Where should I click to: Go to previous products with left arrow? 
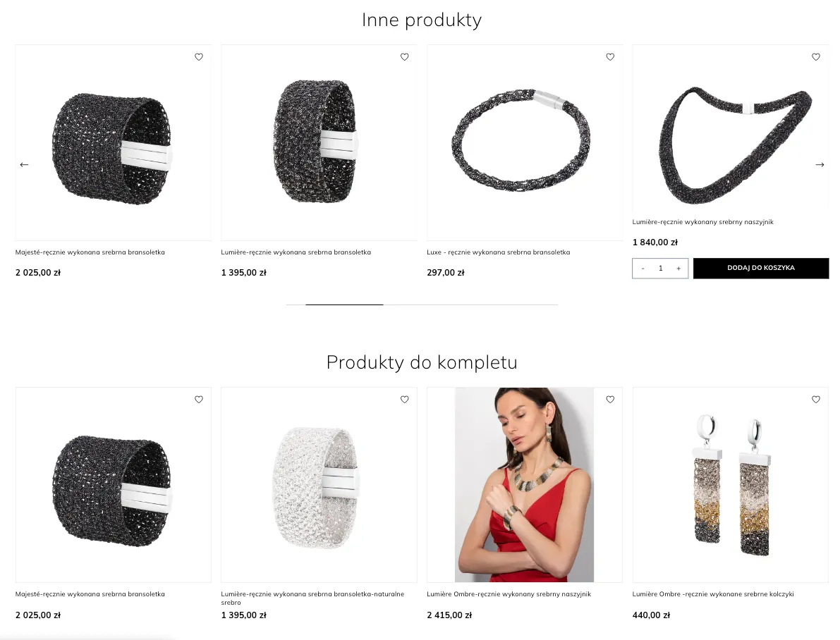[x=24, y=164]
